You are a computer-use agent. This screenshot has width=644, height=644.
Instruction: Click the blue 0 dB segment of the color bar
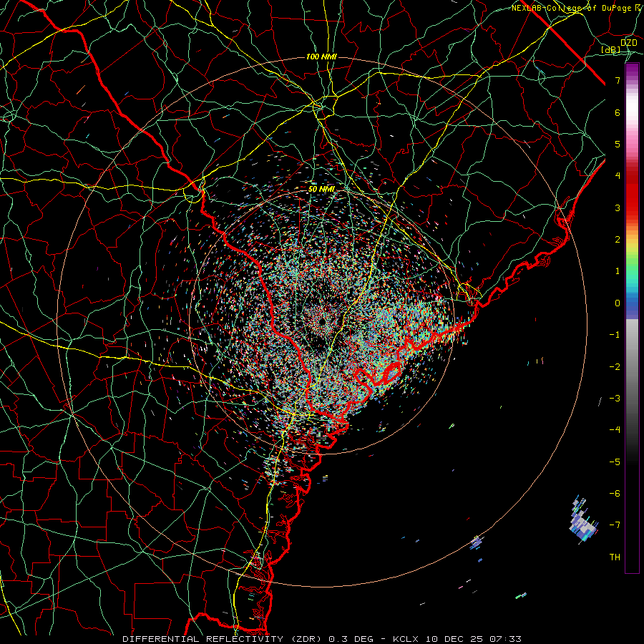[632, 304]
